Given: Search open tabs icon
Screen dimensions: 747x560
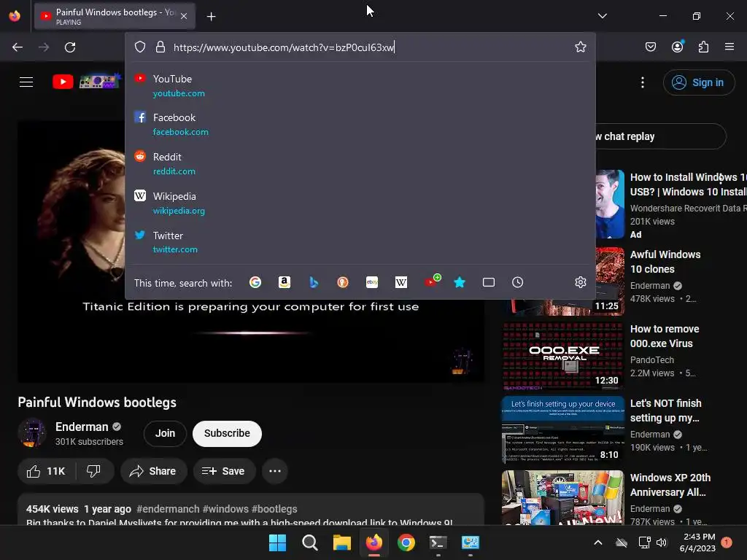Looking at the screenshot, I should point(489,282).
